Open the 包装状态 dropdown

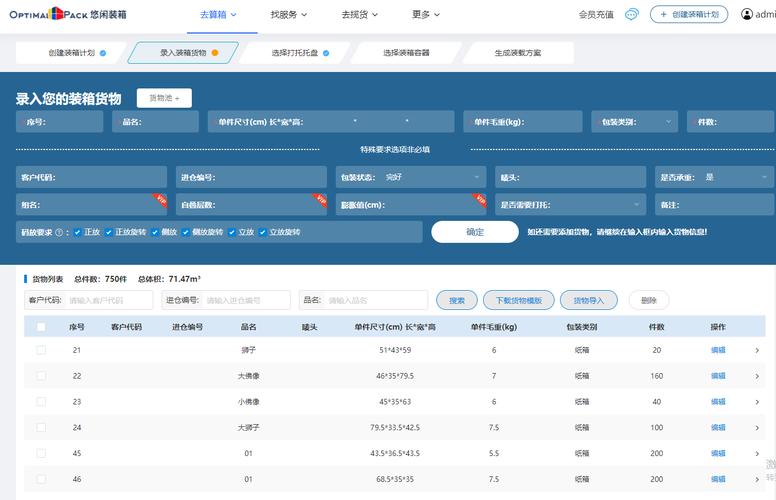(x=411, y=177)
